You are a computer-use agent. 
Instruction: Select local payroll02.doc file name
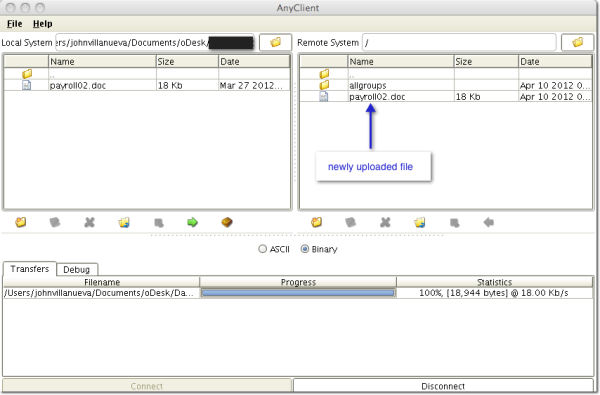click(x=78, y=85)
